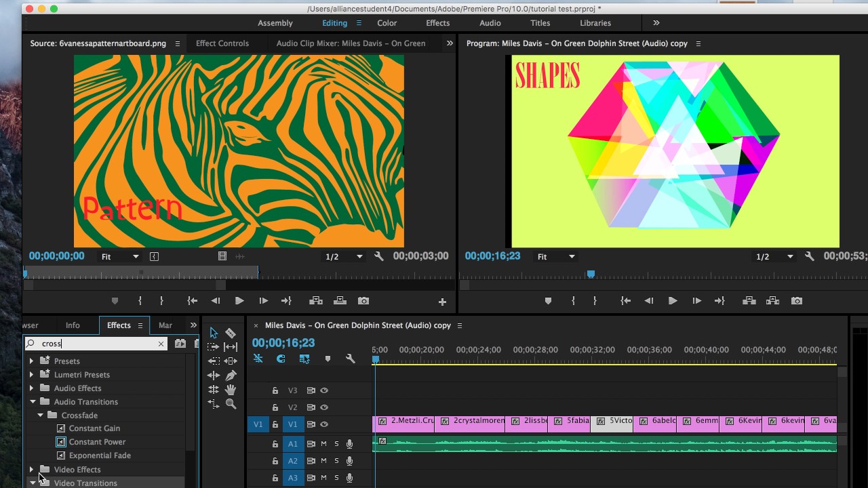The image size is (868, 488).
Task: Switch to Audio workspace
Action: (490, 23)
